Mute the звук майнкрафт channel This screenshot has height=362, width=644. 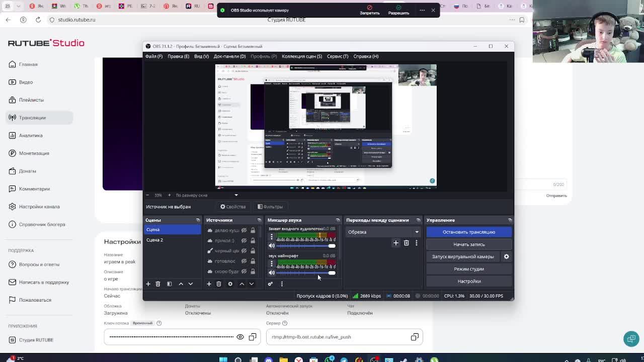pyautogui.click(x=272, y=273)
